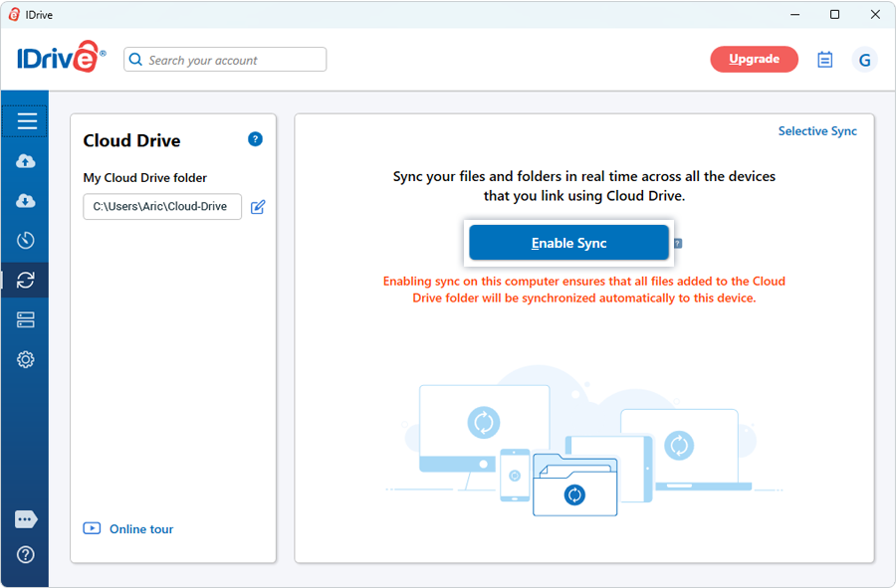Viewport: 896px width, 588px height.
Task: Click the red Enabling sync warning text
Action: point(584,290)
